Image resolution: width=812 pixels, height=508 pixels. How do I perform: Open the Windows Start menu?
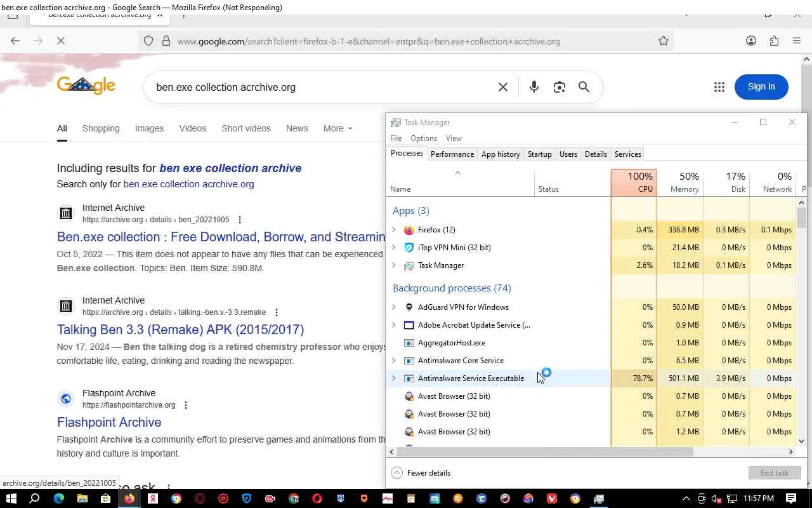[x=11, y=498]
